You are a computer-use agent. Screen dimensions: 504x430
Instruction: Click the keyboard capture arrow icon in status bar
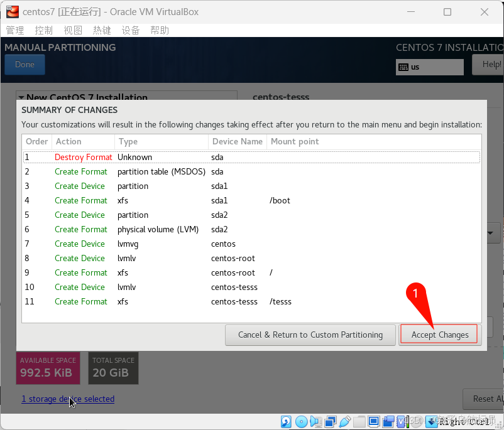[x=432, y=422]
